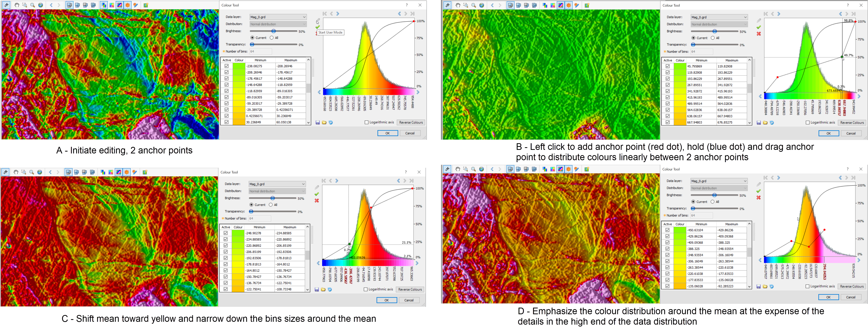The height and width of the screenshot is (335, 868).
Task: Click the last-page arrow above histogram in panel D
Action: point(853,178)
